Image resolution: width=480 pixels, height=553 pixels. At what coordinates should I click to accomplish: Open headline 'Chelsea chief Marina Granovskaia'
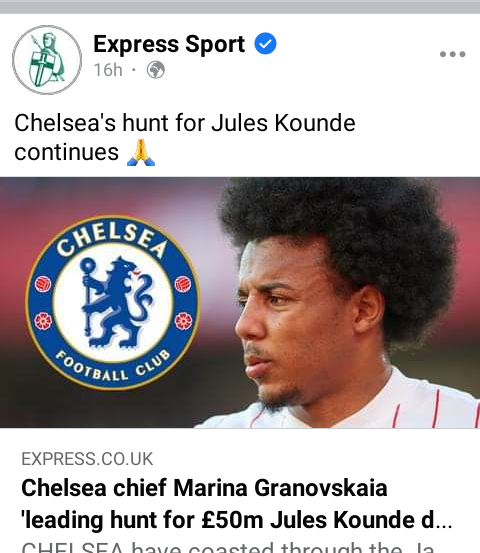click(x=204, y=488)
